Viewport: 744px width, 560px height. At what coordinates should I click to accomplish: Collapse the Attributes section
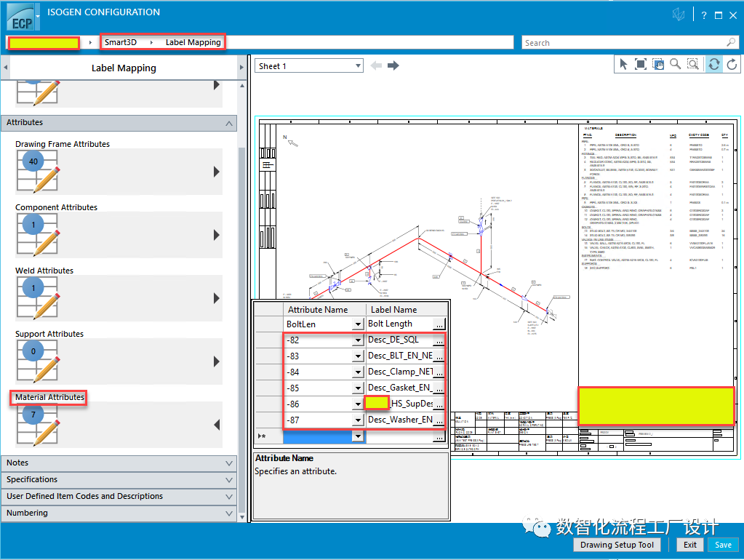[x=229, y=123]
